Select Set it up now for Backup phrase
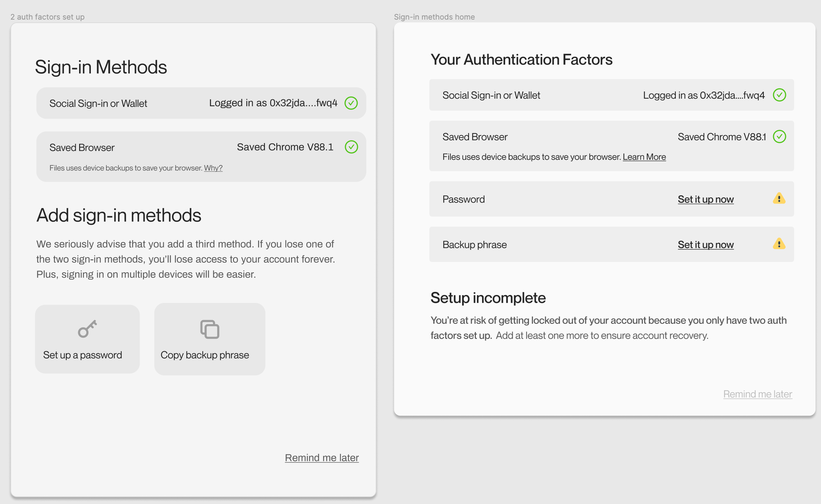 pyautogui.click(x=705, y=244)
